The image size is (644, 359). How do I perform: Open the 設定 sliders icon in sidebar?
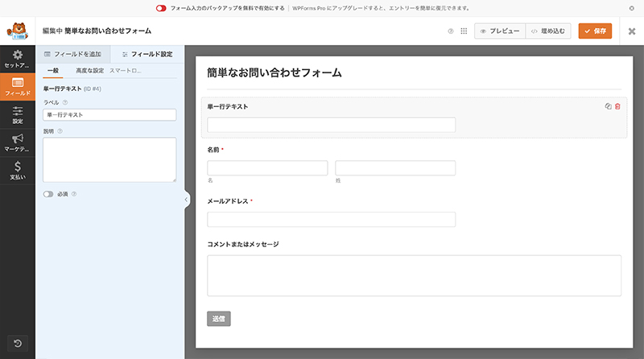click(17, 115)
